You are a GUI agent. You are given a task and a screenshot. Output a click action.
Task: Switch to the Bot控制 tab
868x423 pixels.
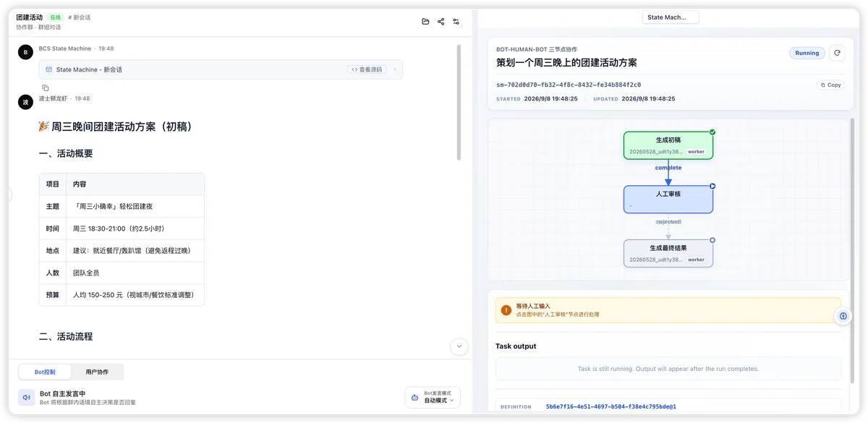pyautogui.click(x=45, y=372)
